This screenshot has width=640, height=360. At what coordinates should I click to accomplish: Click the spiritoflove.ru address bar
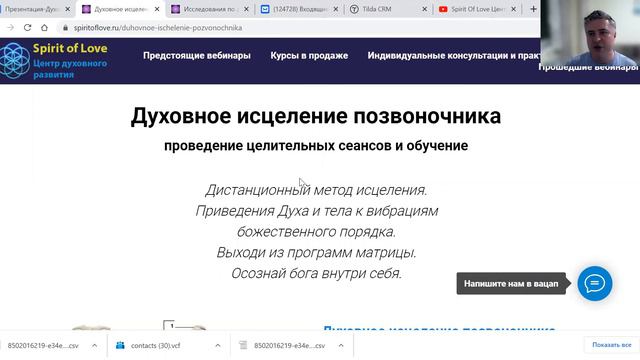coord(158,28)
